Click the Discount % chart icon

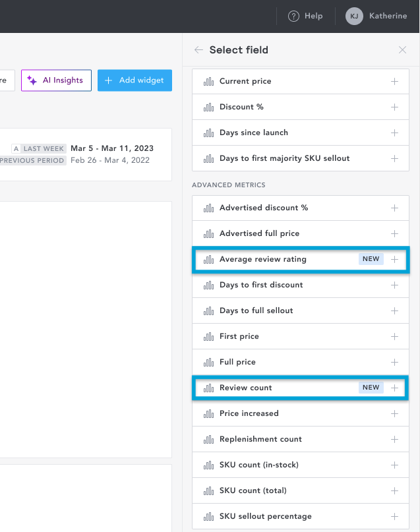point(208,107)
